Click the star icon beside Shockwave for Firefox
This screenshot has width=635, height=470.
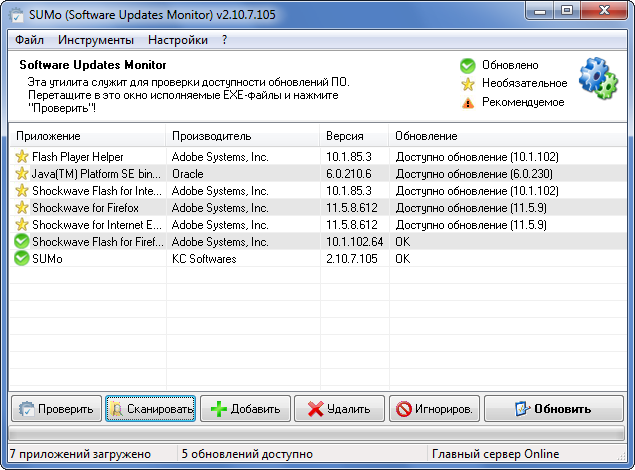tap(22, 208)
